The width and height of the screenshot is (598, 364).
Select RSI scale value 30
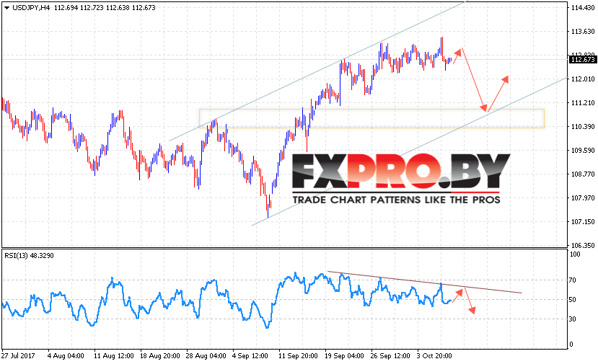(x=573, y=319)
